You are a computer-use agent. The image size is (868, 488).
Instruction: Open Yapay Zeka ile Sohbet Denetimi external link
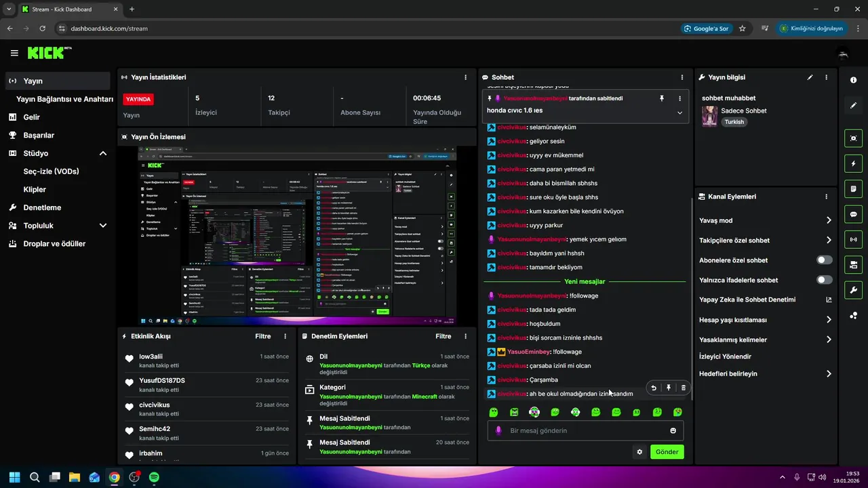(829, 300)
